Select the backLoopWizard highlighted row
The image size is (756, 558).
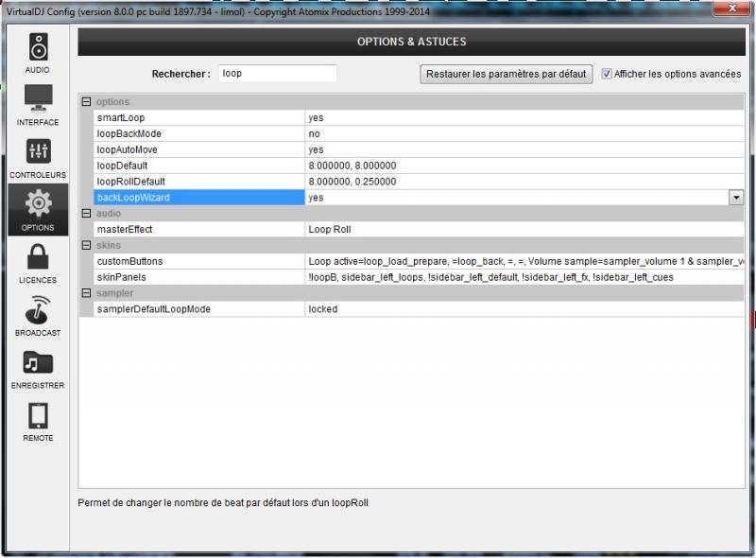pyautogui.click(x=419, y=198)
